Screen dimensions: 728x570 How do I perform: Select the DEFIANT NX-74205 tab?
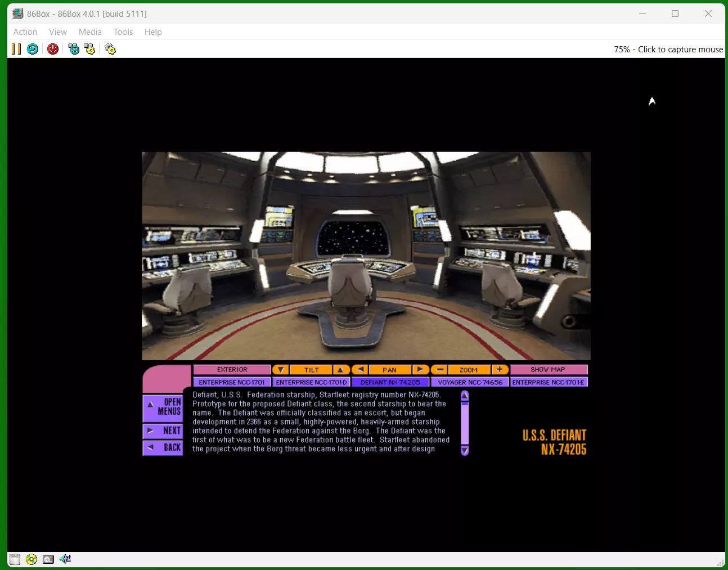(390, 382)
